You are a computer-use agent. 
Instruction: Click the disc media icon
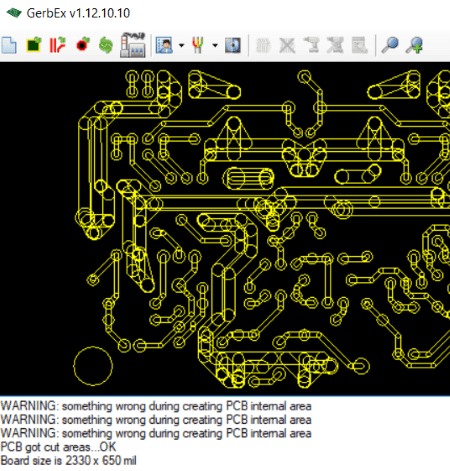pyautogui.click(x=233, y=45)
